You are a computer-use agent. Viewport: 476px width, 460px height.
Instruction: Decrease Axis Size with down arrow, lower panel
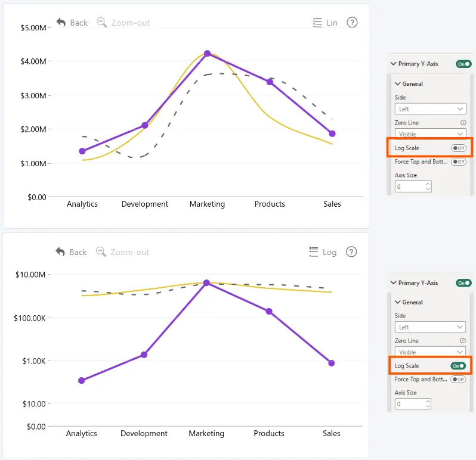428,406
